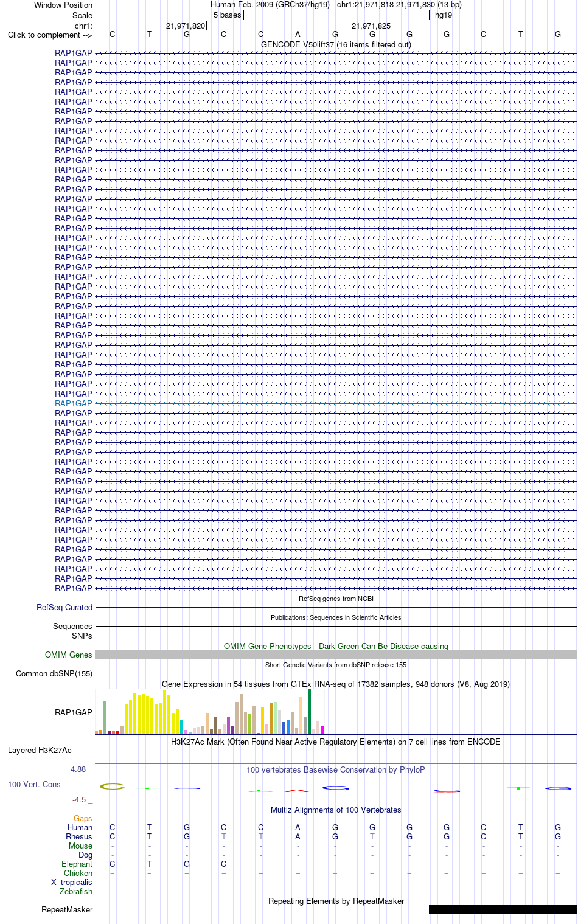This screenshot has height=924, width=578.
Task: Click the "H3K27Ac Mark" ENCODE track title
Action: tap(336, 742)
